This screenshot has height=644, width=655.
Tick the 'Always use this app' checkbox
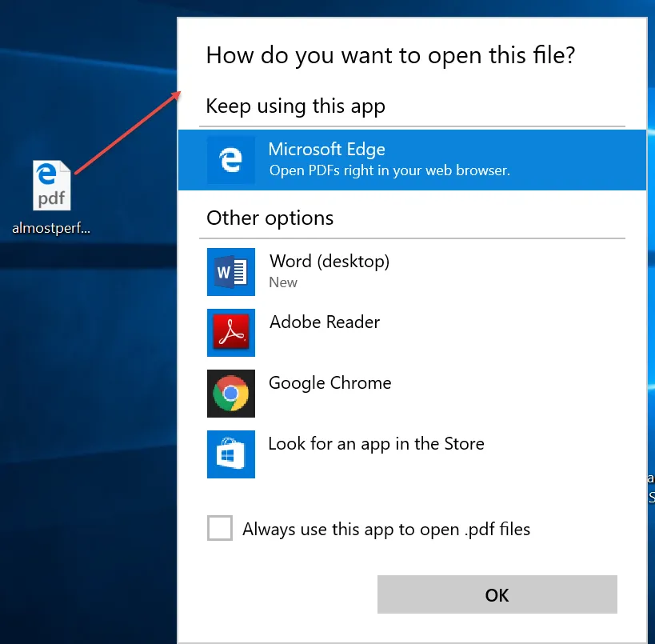tap(220, 528)
